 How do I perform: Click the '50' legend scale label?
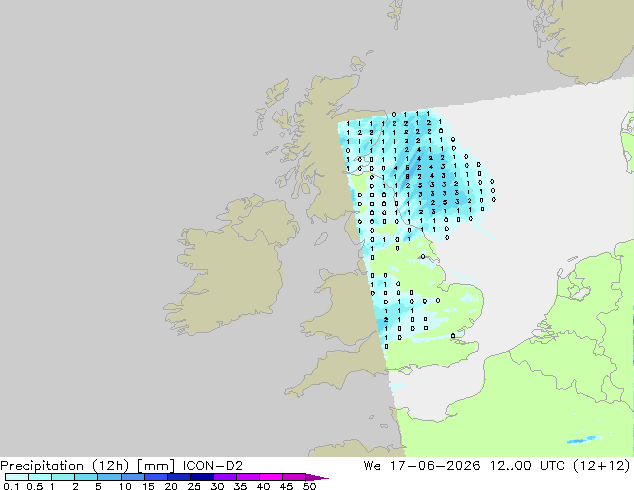click(309, 486)
